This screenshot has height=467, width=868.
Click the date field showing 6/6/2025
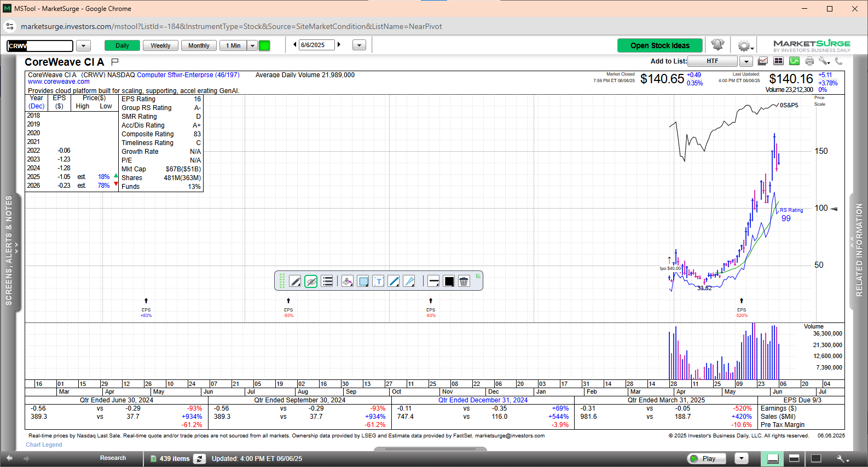tap(317, 45)
